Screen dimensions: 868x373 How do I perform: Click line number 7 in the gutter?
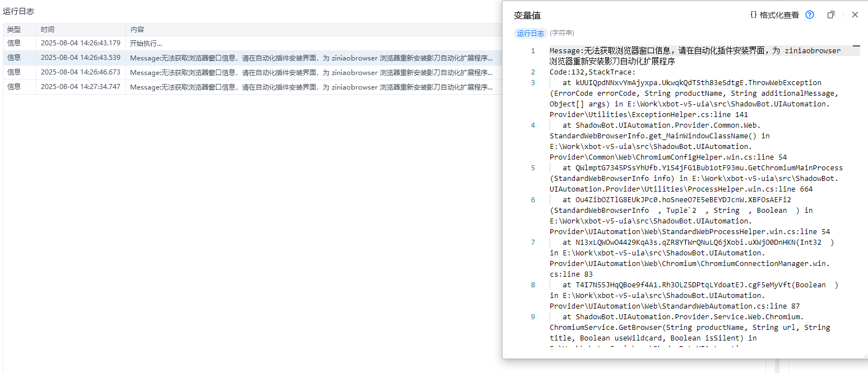click(x=533, y=243)
